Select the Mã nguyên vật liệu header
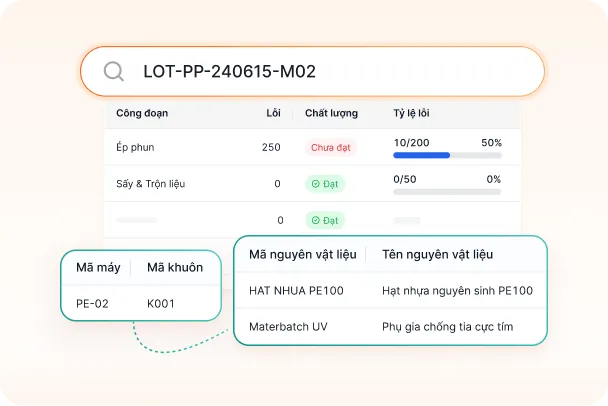 point(303,254)
